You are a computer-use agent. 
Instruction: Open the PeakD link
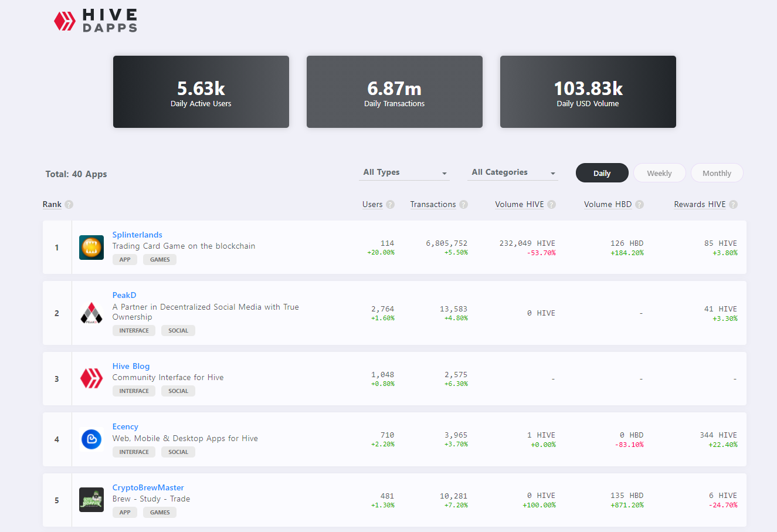(124, 295)
